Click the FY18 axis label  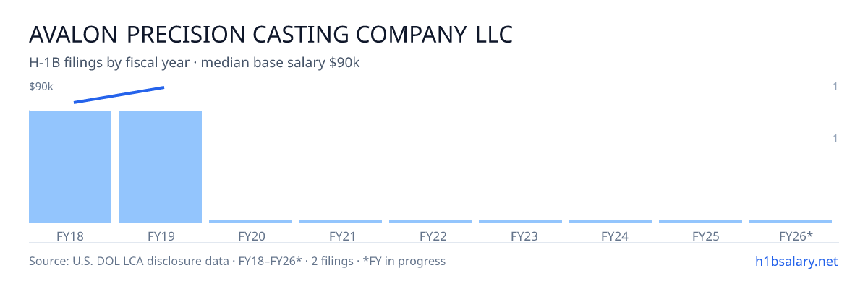(70, 236)
